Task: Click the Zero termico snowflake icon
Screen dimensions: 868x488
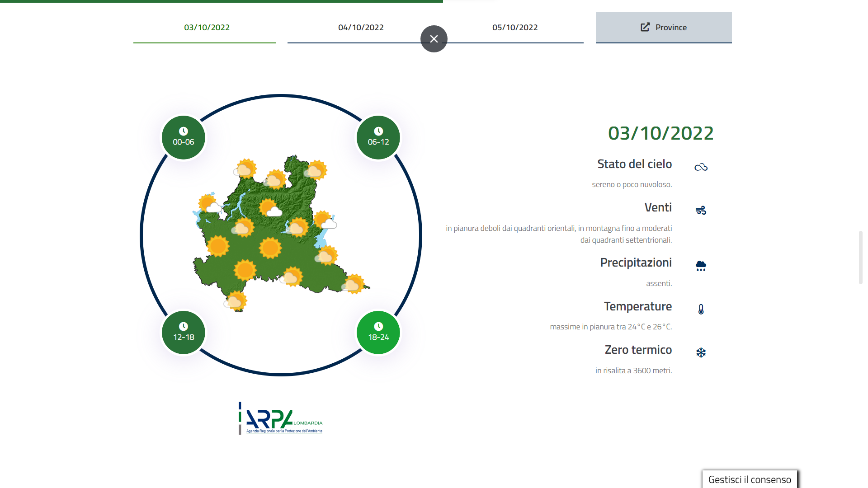Action: 701,353
